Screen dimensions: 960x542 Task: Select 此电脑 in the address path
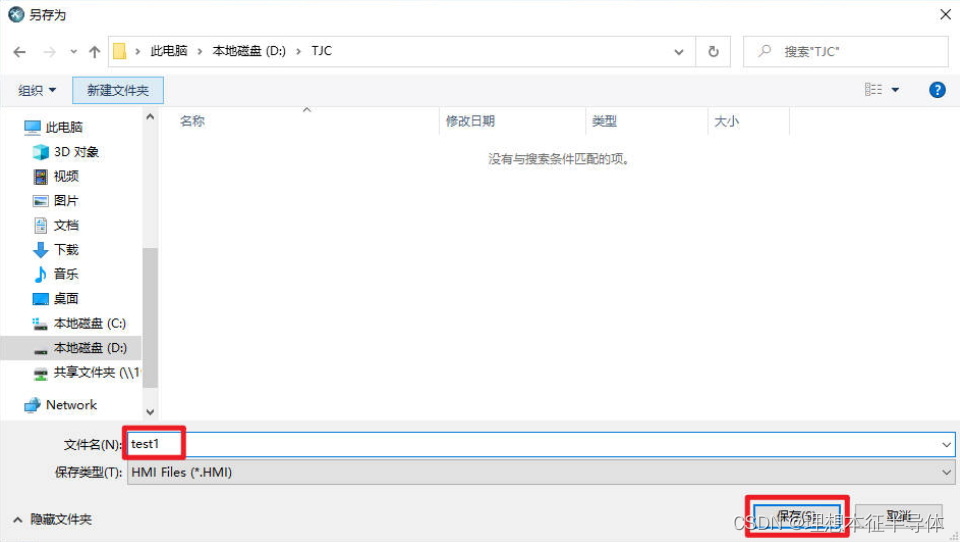click(x=169, y=51)
